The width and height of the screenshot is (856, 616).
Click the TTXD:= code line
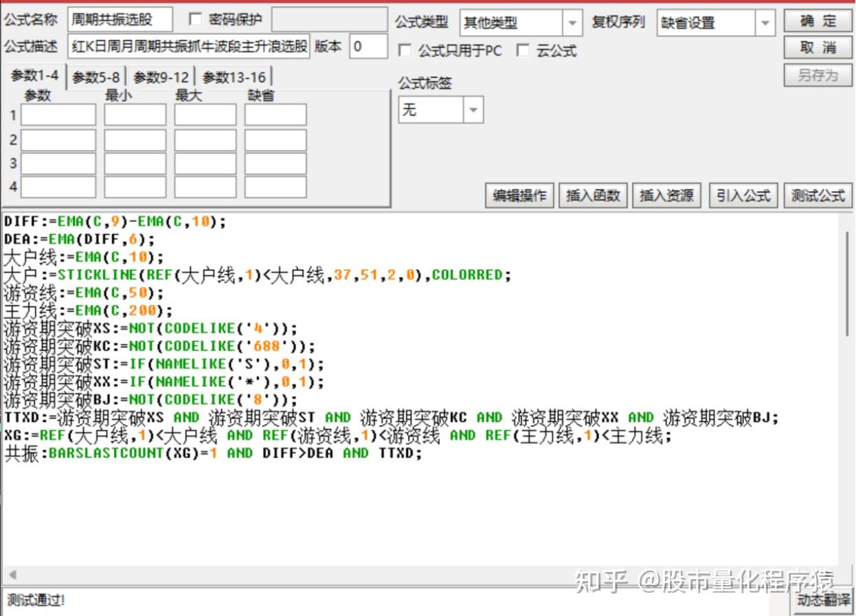(x=392, y=418)
